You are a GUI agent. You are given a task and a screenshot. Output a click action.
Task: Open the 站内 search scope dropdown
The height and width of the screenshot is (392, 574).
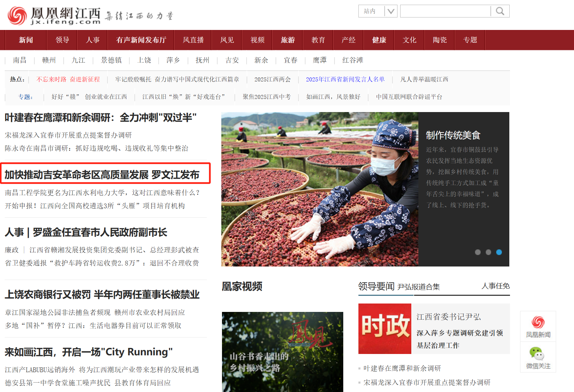[378, 11]
